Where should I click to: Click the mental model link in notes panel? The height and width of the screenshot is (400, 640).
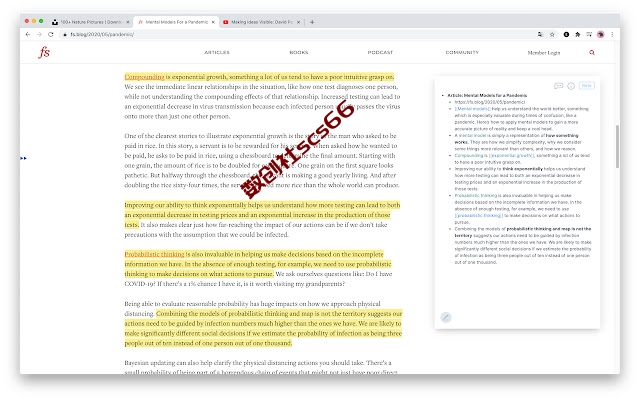coord(472,136)
